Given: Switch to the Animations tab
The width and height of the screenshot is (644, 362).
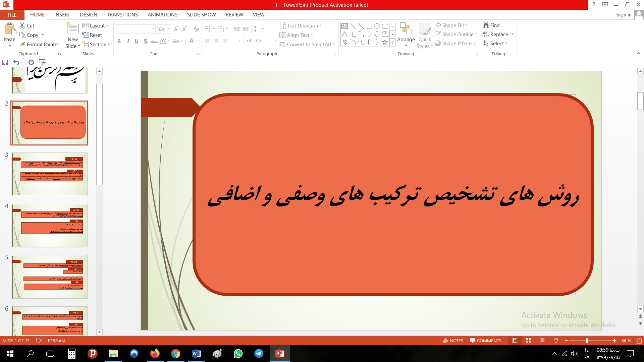Looking at the screenshot, I should pyautogui.click(x=162, y=15).
